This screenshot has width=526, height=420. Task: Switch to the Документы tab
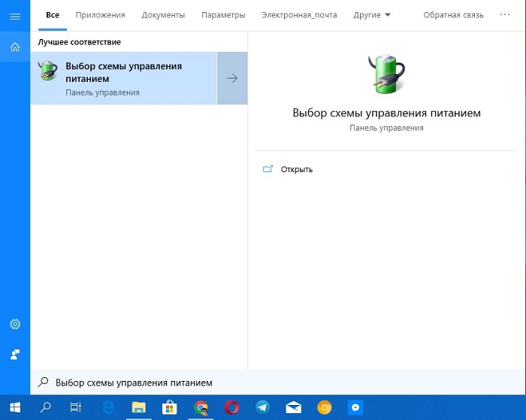163,15
